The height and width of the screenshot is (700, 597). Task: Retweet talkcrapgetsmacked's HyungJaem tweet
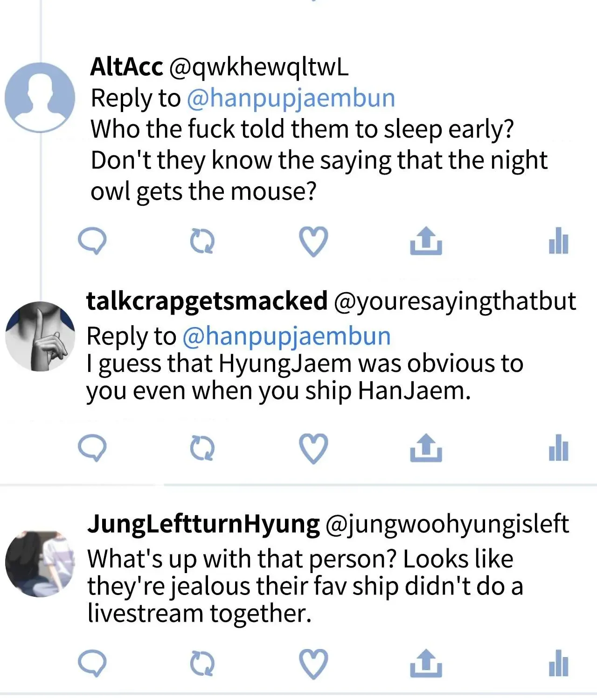(202, 448)
